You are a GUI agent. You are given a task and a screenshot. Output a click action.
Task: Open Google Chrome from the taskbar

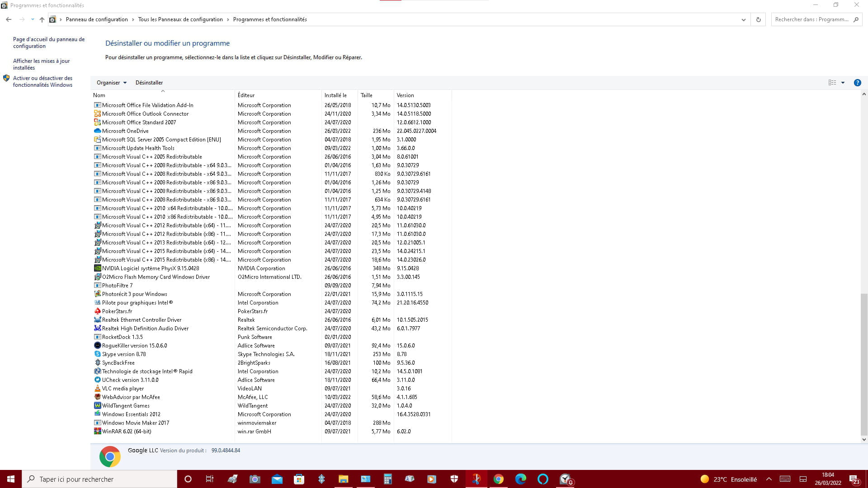click(x=499, y=479)
